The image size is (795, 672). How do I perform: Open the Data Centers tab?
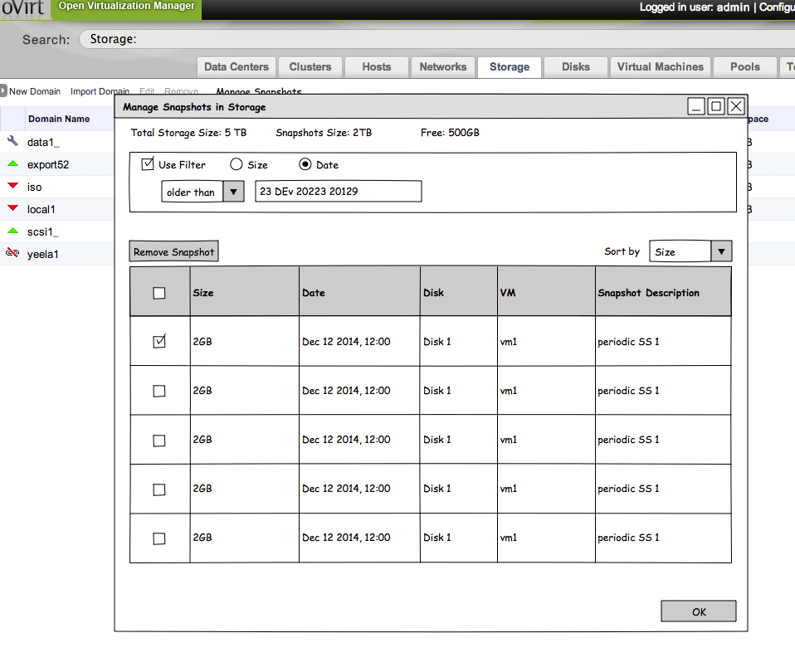pos(237,67)
